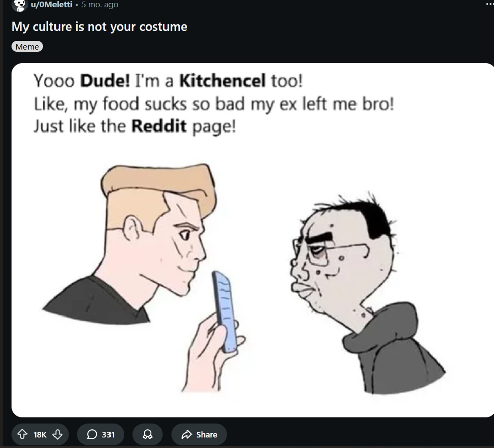The width and height of the screenshot is (494, 448).
Task: Open the 331 comments section
Action: pos(100,434)
